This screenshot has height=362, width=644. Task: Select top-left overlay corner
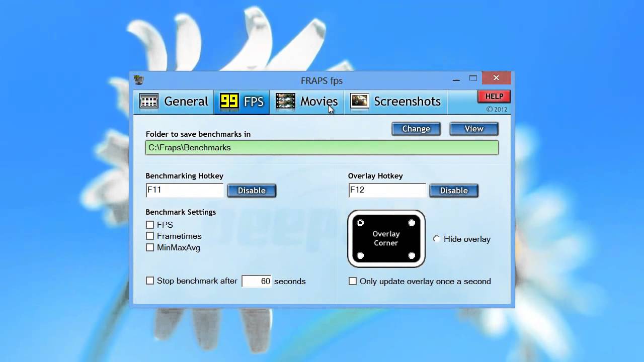click(x=360, y=223)
